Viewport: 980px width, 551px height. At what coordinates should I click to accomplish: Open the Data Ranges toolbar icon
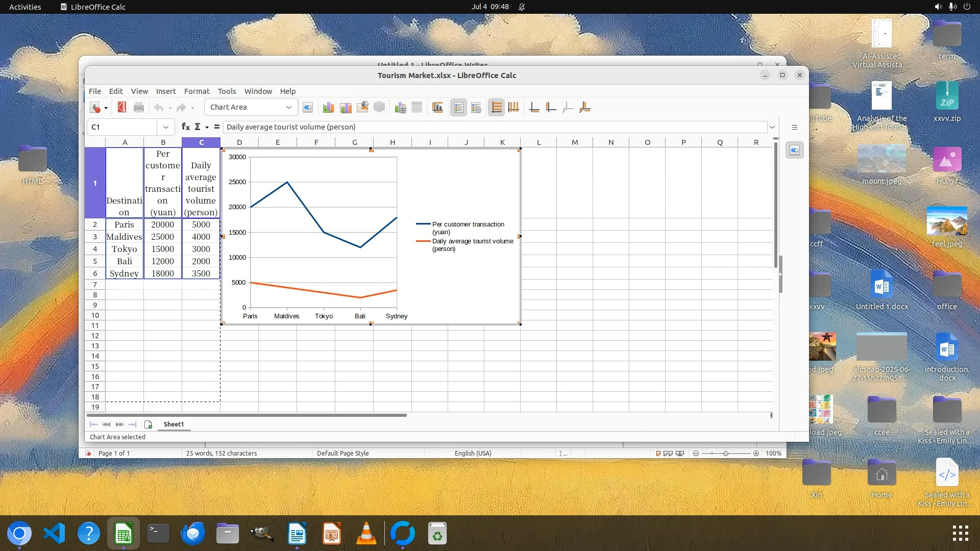coord(400,107)
